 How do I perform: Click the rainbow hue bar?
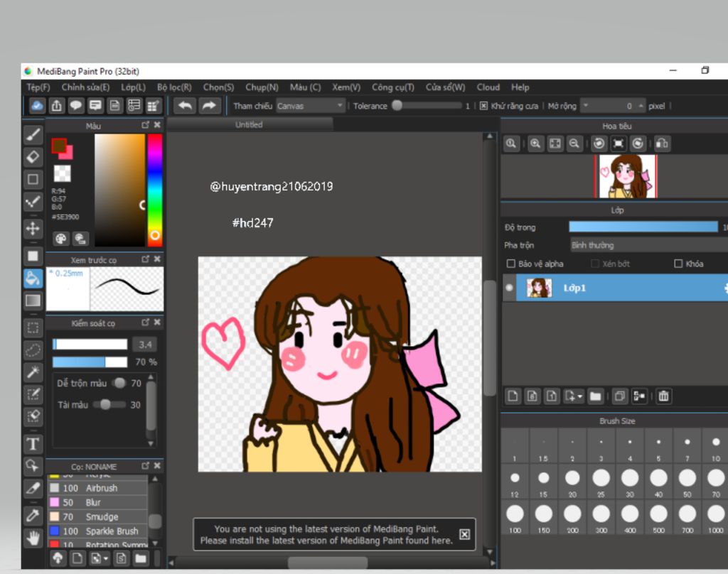click(154, 190)
